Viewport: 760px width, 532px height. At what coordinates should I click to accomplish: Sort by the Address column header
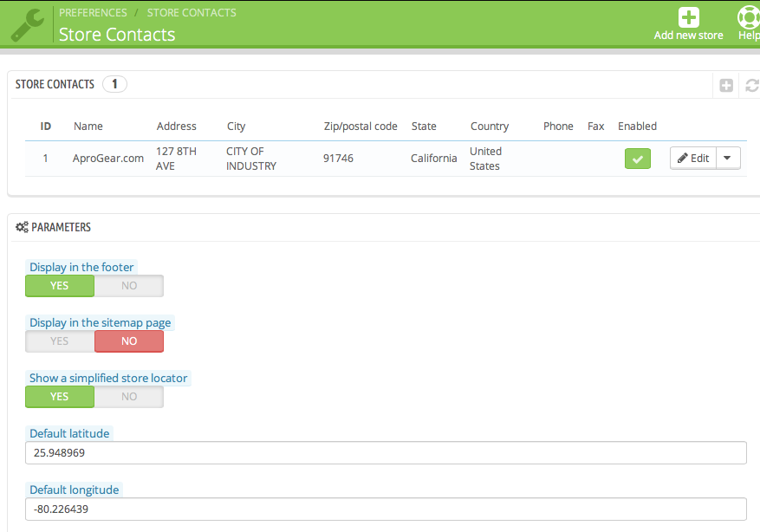pos(177,126)
